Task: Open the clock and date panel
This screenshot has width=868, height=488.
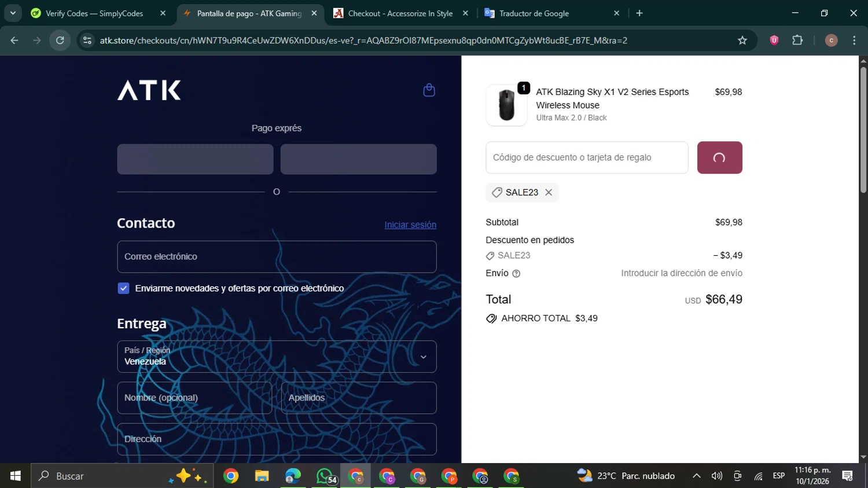Action: point(812,476)
